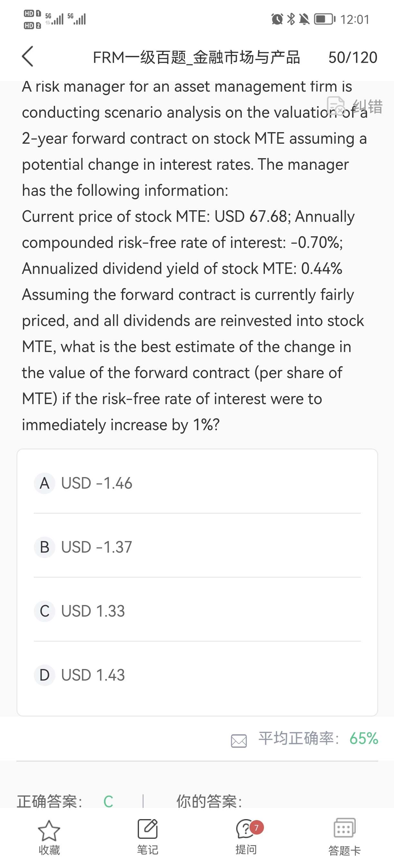Tap the envelope feedback icon
The image size is (394, 868).
[x=239, y=741]
